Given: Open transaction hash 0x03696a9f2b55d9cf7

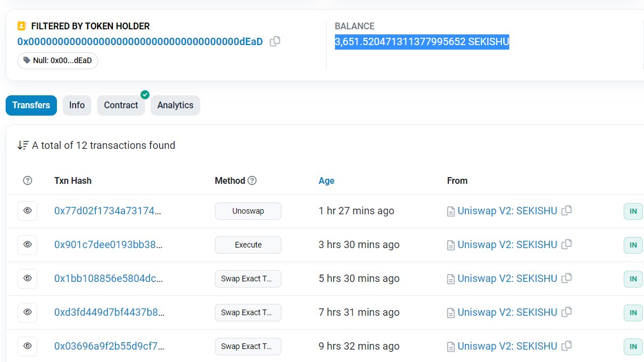Looking at the screenshot, I should click(x=109, y=346).
